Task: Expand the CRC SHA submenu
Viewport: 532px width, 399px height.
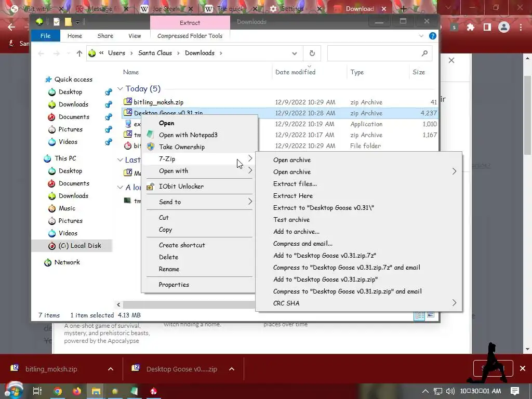Action: pyautogui.click(x=358, y=303)
